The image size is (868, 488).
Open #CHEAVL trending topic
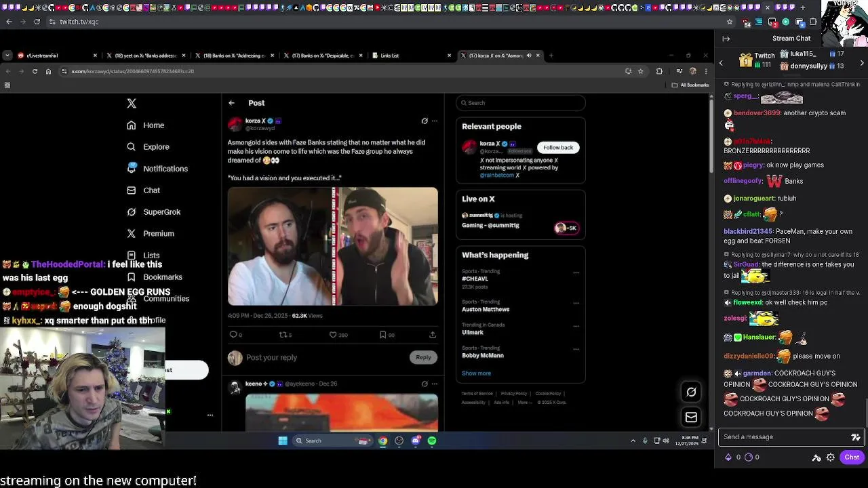click(x=475, y=279)
